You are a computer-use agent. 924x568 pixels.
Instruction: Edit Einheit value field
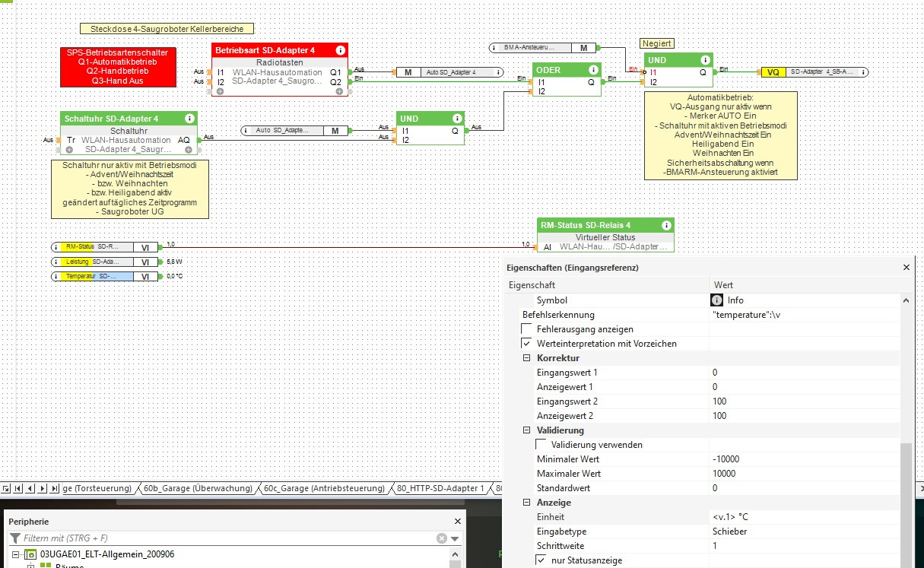click(x=805, y=517)
